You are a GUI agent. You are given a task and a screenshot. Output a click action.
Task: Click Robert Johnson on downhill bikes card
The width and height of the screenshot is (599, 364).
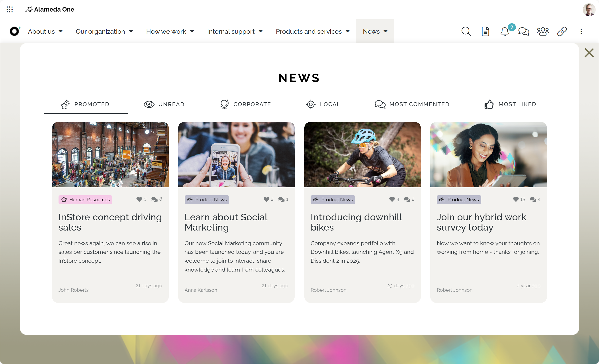[328, 290]
